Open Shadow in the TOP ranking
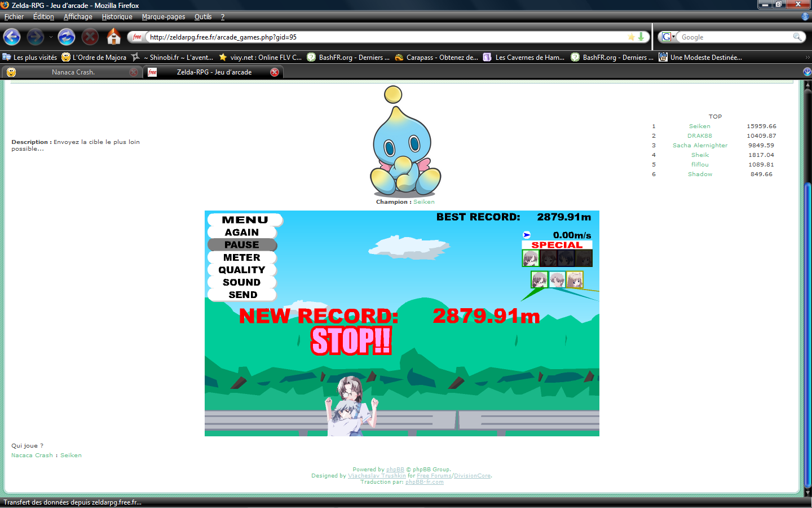The height and width of the screenshot is (508, 812). coord(700,174)
